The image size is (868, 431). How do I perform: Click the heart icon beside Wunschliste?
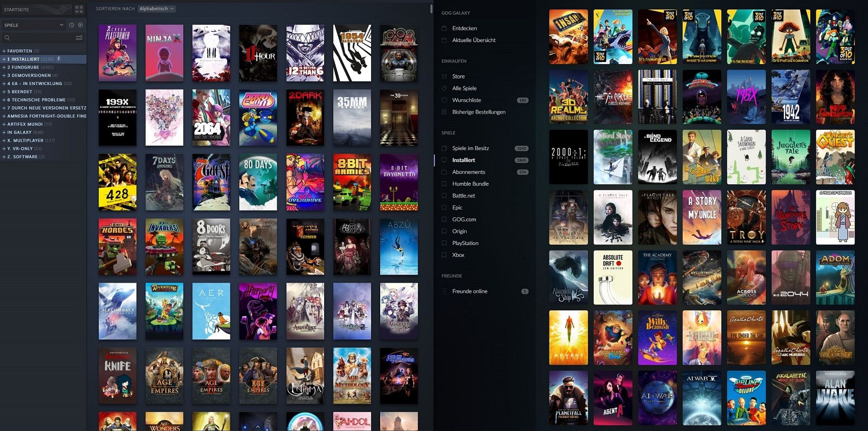coord(444,100)
